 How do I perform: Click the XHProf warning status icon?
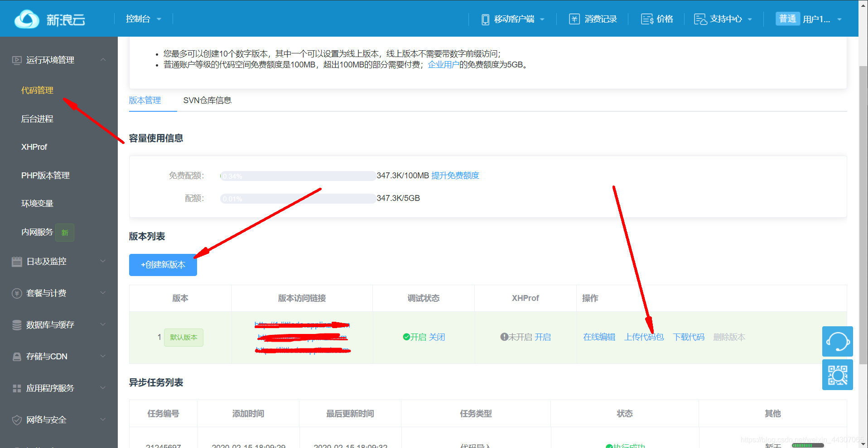[504, 337]
